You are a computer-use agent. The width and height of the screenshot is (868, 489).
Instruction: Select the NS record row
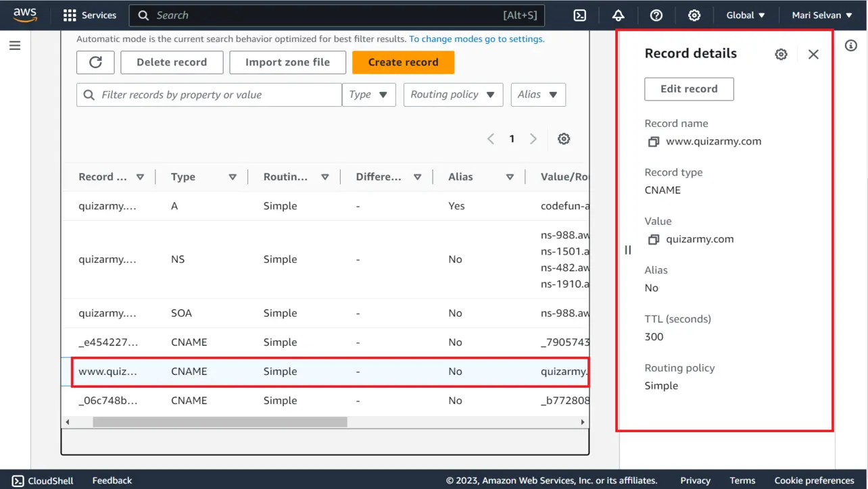(x=325, y=259)
